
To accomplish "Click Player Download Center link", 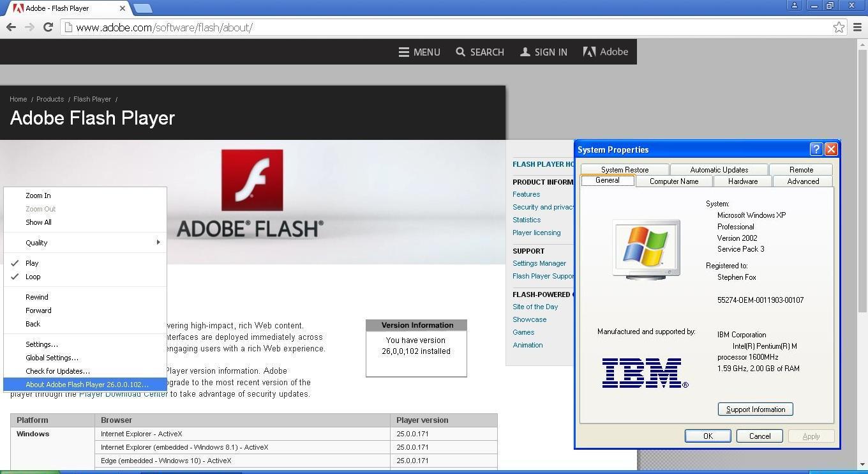I will [123, 394].
